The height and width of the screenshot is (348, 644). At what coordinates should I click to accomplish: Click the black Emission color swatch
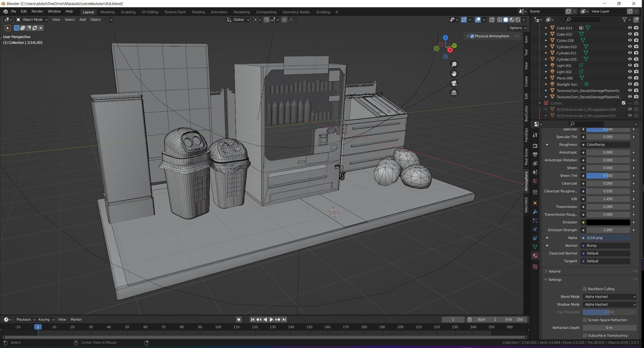(608, 222)
